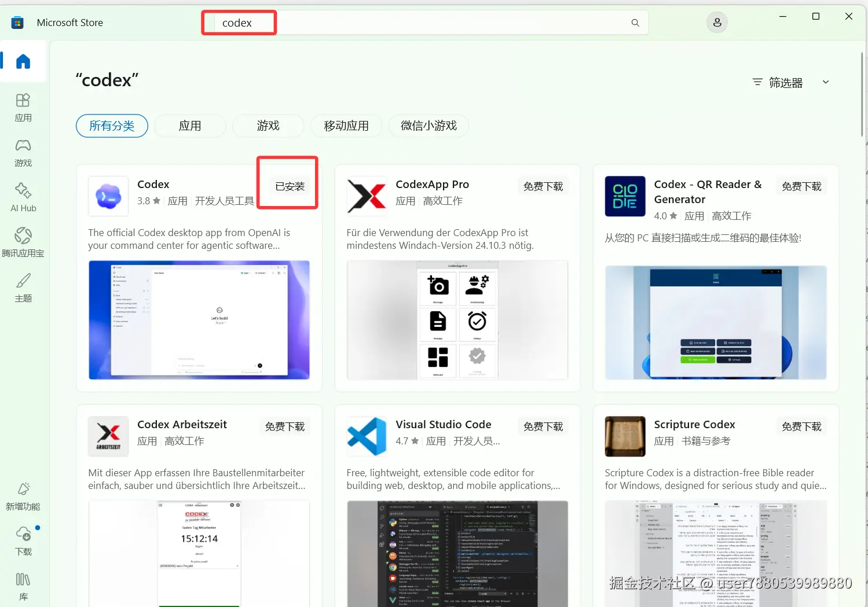868x607 pixels.
Task: Click the Visual Studio Code title text
Action: click(x=444, y=425)
